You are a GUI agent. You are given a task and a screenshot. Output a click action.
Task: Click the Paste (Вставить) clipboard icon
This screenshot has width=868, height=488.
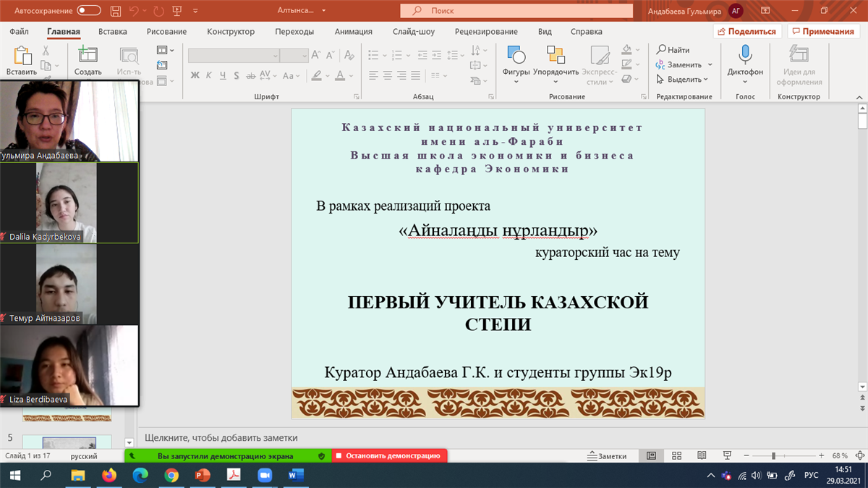[x=22, y=56]
